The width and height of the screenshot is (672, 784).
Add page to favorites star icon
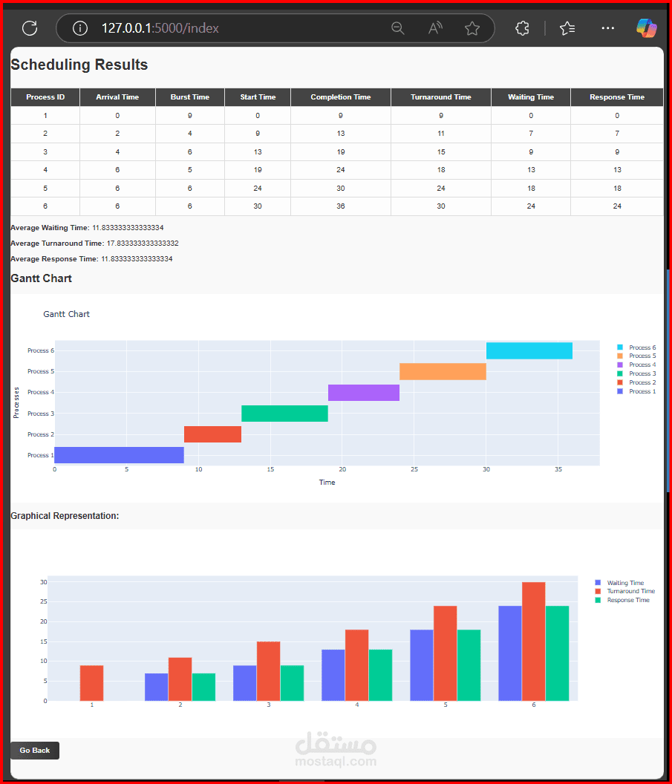coord(472,28)
